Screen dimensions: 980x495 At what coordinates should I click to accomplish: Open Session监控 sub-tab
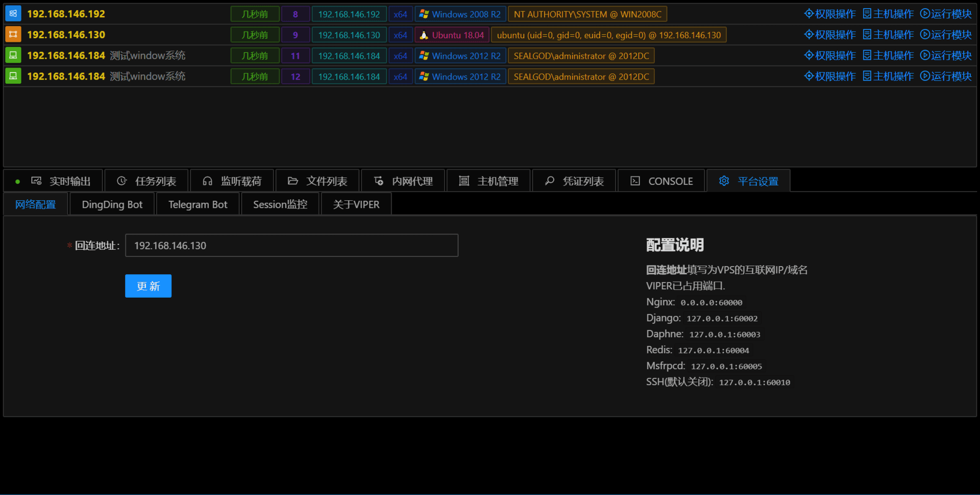click(280, 204)
